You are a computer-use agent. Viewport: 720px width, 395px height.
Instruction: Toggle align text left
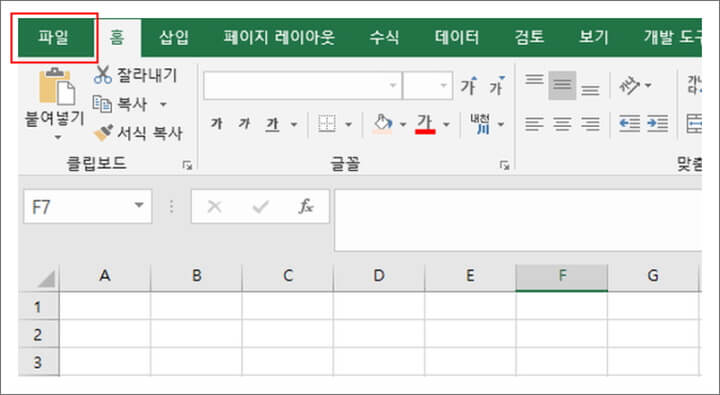(x=534, y=124)
